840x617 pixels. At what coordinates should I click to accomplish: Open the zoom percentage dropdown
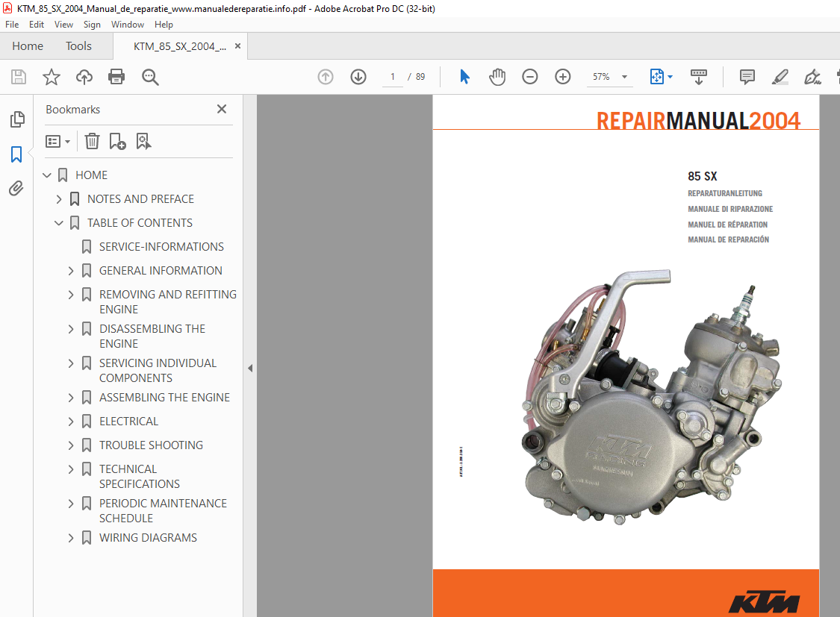[625, 77]
